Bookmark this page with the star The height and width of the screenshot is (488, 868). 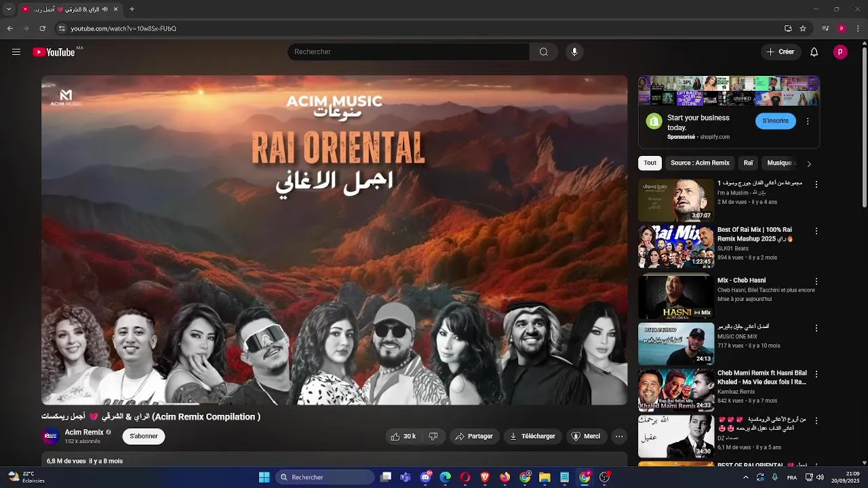(803, 28)
